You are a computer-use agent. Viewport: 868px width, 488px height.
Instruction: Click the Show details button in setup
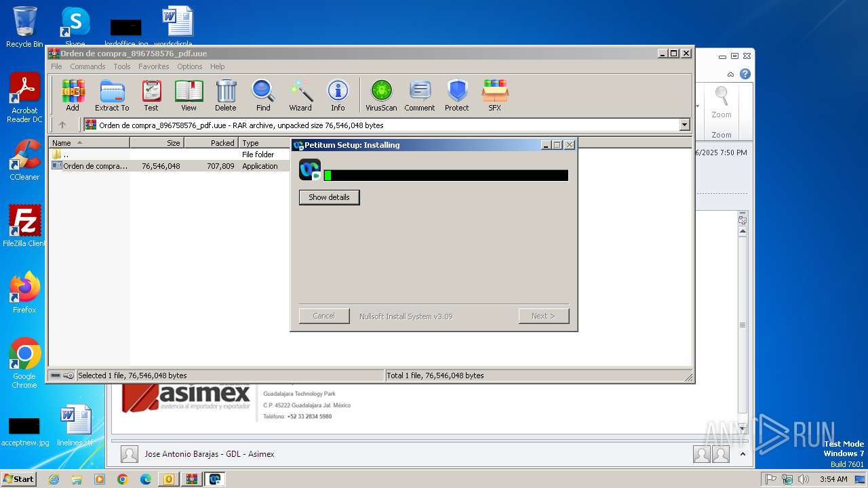pyautogui.click(x=329, y=197)
